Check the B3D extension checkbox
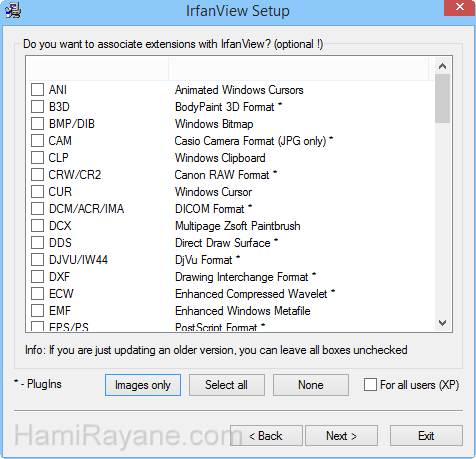Image resolution: width=476 pixels, height=459 pixels. 37,107
